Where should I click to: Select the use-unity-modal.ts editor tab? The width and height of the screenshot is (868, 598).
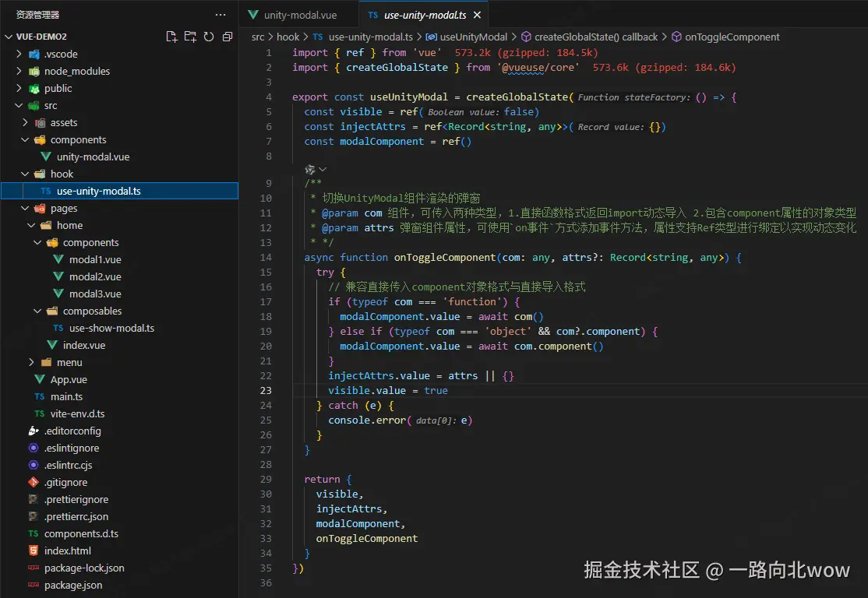[x=425, y=15]
